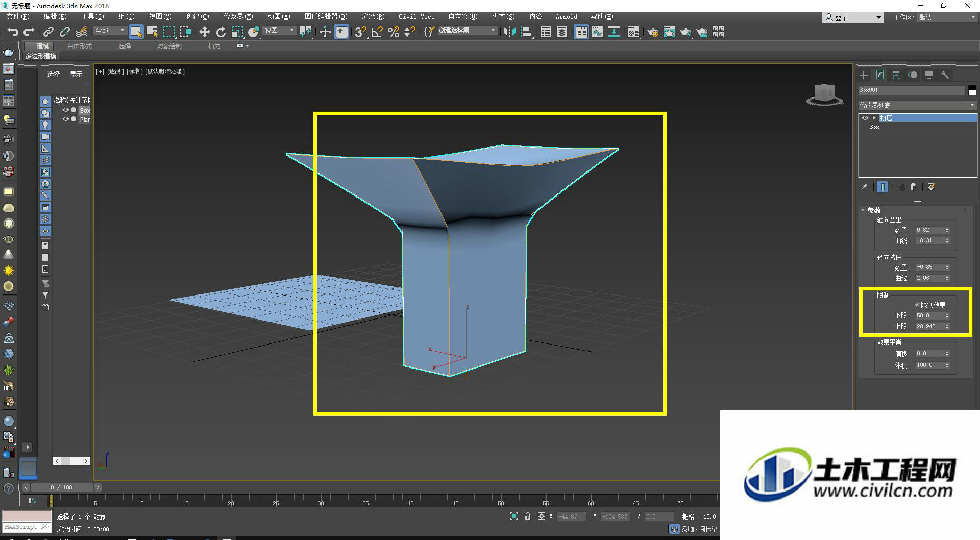The height and width of the screenshot is (540, 980).
Task: Toggle the Ribbon display icon
Action: [581, 32]
